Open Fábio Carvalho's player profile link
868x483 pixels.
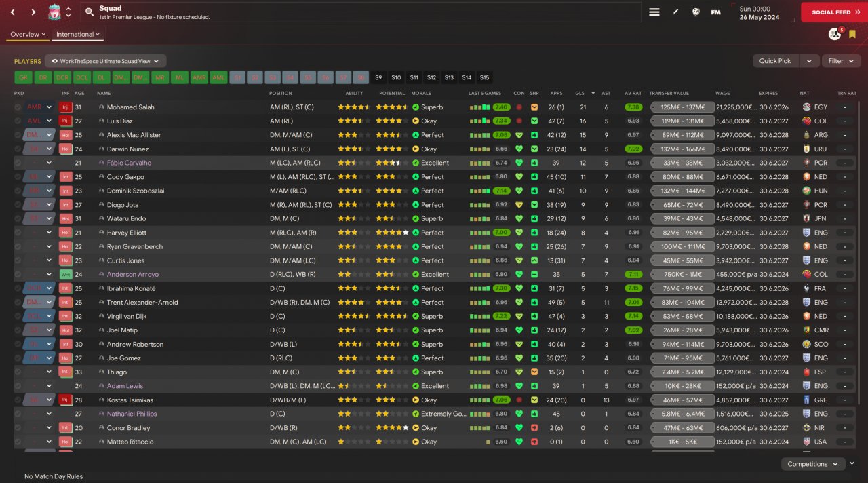tap(130, 163)
